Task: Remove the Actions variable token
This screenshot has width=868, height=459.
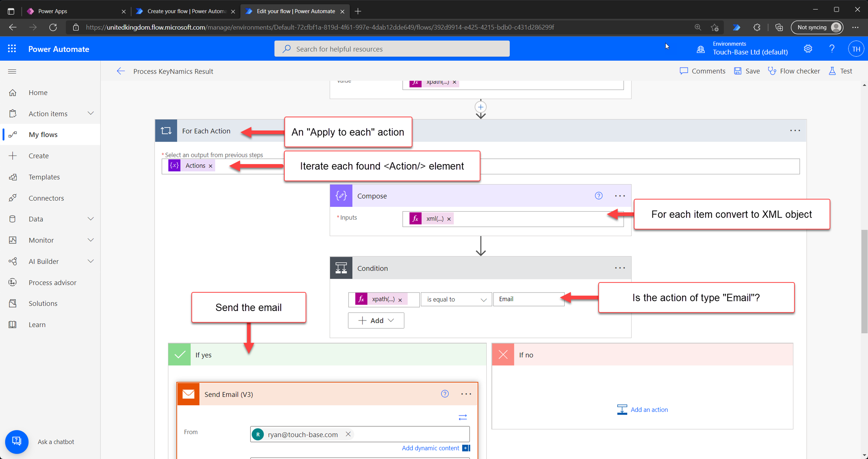Action: [211, 166]
